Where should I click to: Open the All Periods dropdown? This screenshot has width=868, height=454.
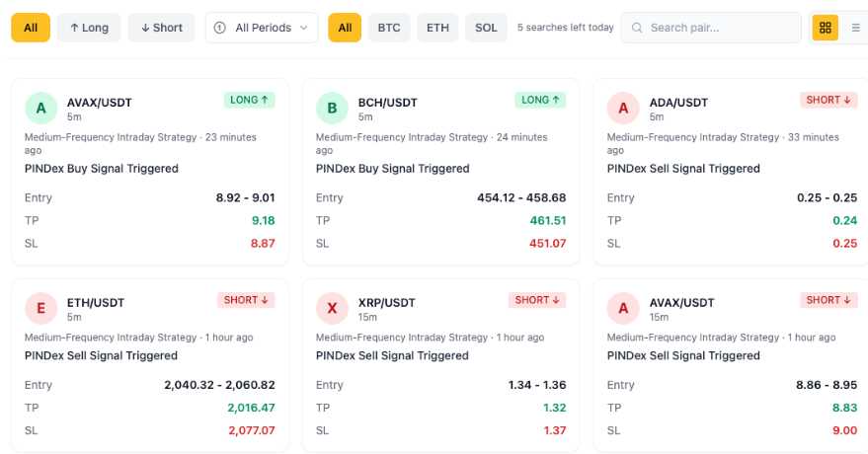click(x=262, y=28)
